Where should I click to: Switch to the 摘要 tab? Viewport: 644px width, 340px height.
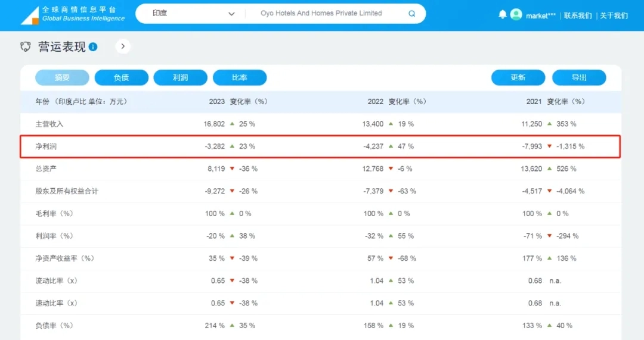[62, 77]
